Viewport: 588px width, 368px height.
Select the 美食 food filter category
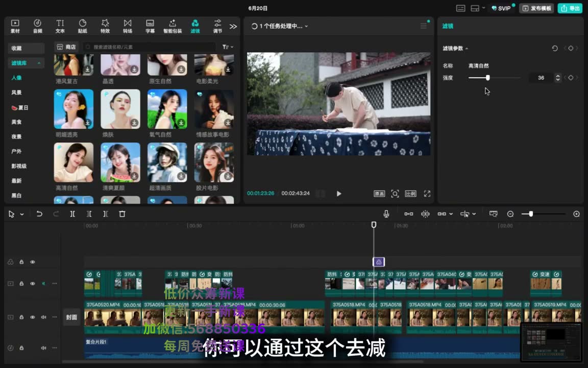click(16, 122)
